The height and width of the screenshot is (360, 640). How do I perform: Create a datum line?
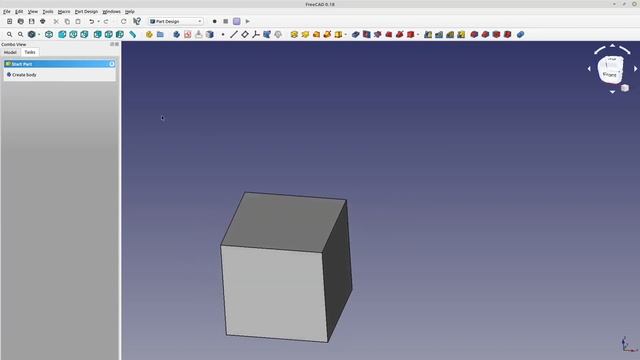tap(233, 35)
